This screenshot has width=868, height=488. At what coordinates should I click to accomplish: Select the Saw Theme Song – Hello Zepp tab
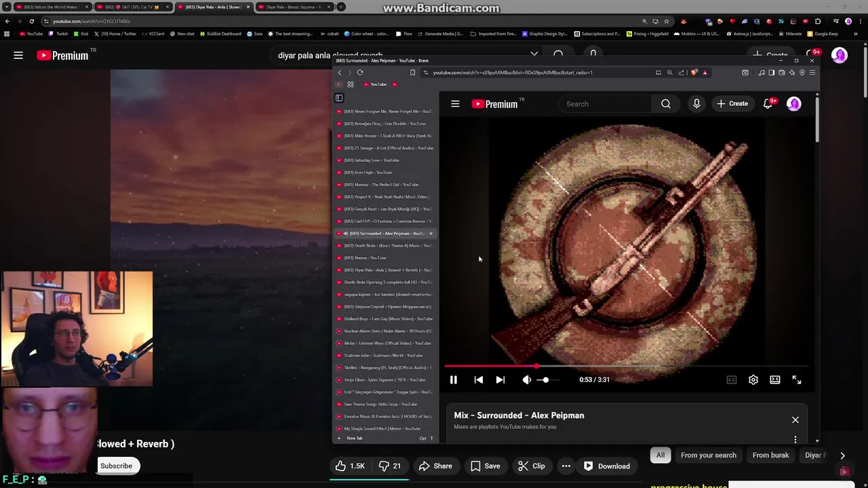click(385, 404)
